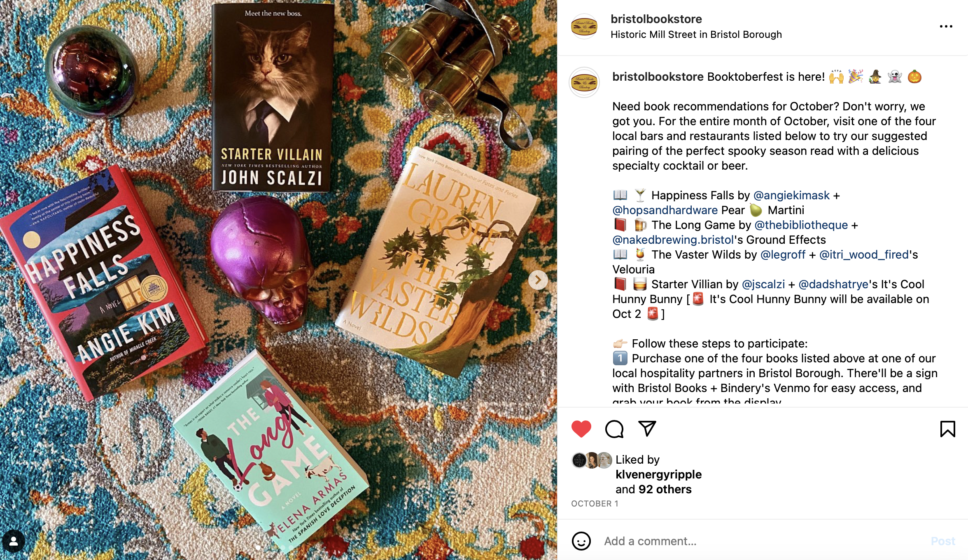Click the bristolbookstore avatar beside caption
Screen dimensions: 968x560
pos(584,82)
